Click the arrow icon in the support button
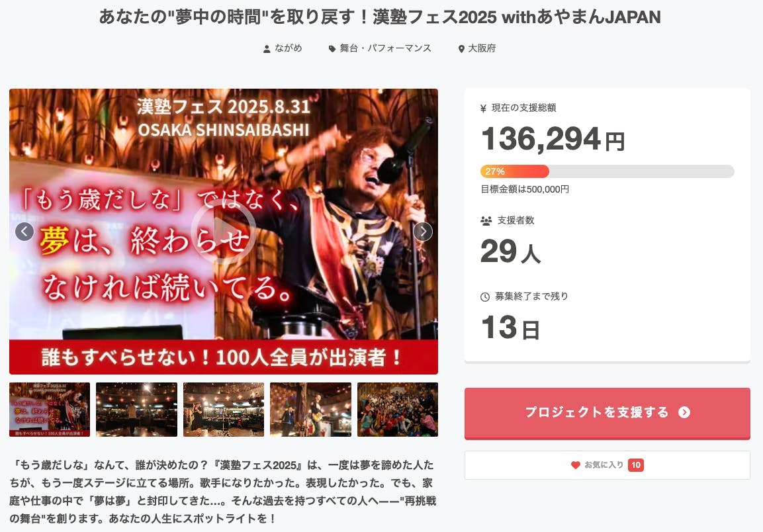763x532 pixels. coord(684,412)
